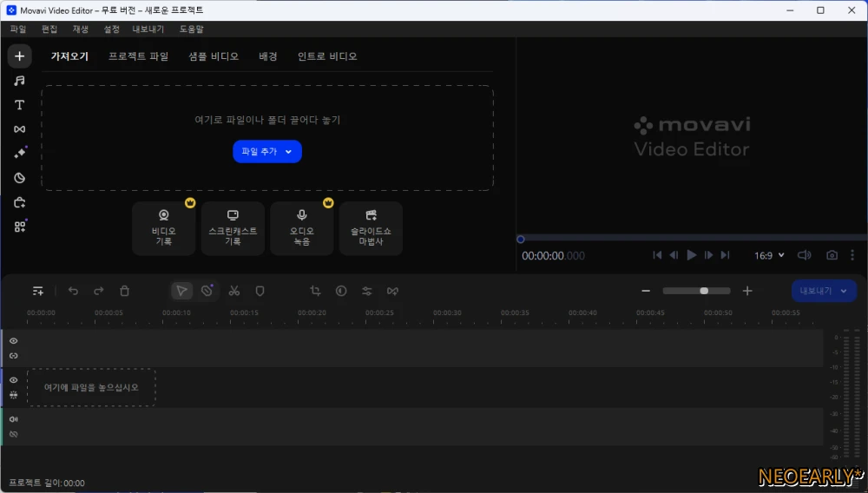Click the add track icon on timeline
Image resolution: width=868 pixels, height=493 pixels.
point(38,291)
